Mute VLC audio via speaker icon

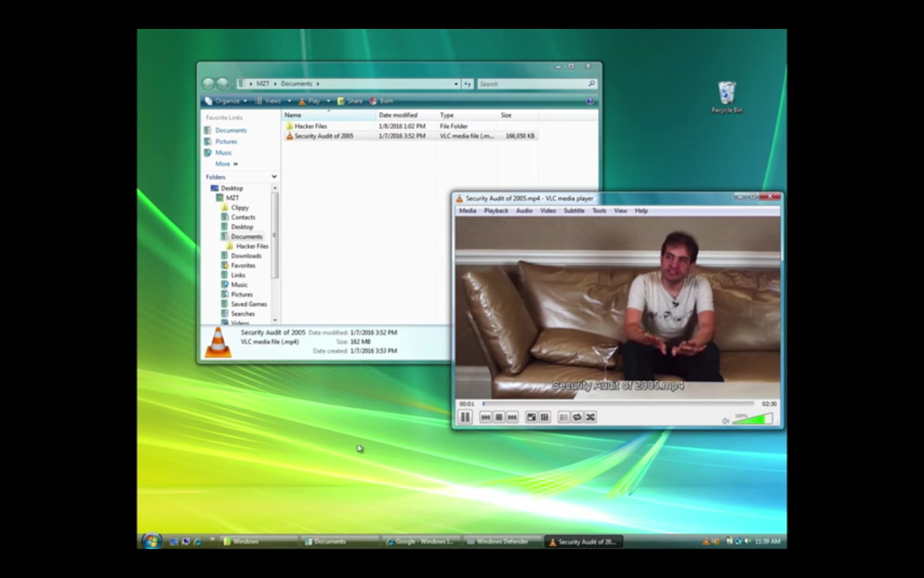coord(725,421)
